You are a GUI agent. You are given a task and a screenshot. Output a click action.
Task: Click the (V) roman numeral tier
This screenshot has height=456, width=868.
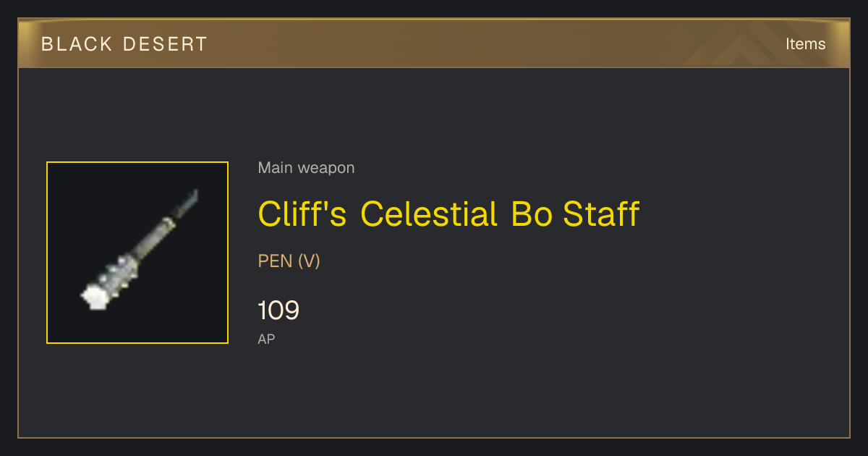[309, 261]
